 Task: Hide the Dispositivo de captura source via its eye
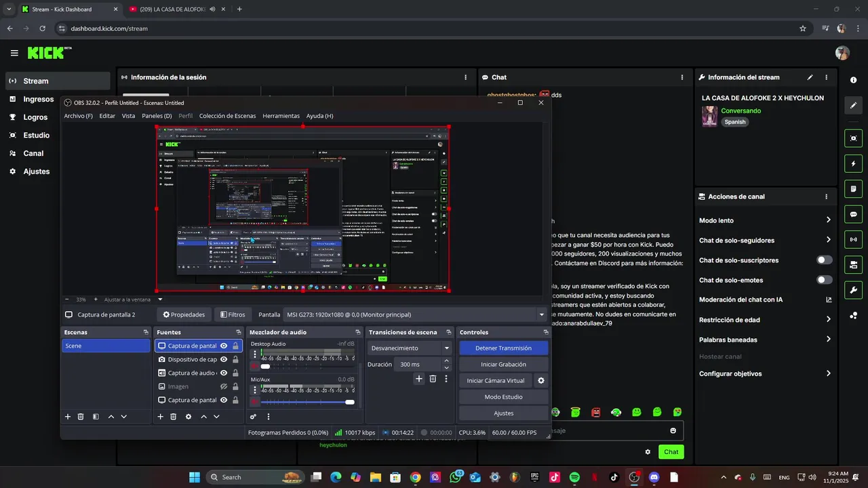(224, 359)
